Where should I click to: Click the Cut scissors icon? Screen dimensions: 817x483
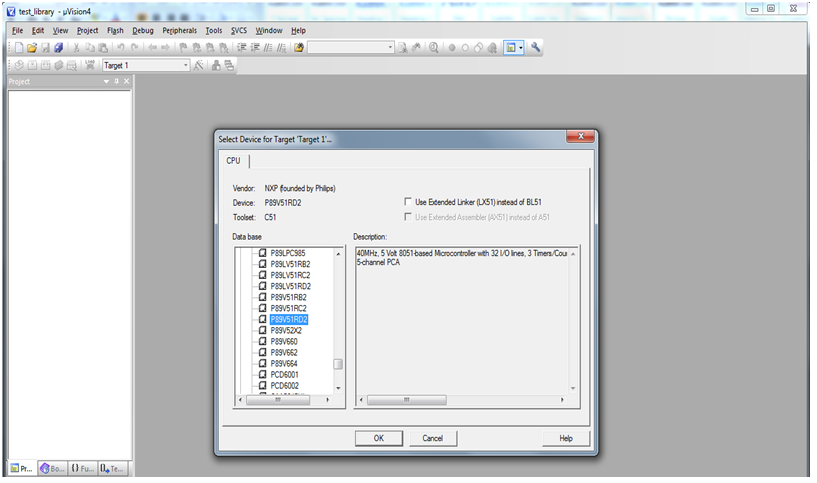click(76, 48)
